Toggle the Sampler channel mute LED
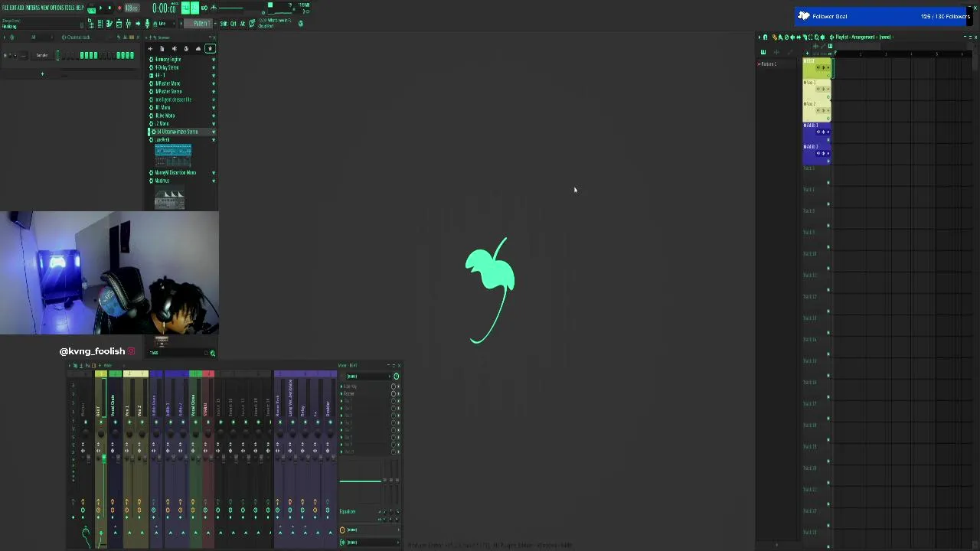This screenshot has width=980, height=551. [x=5, y=55]
